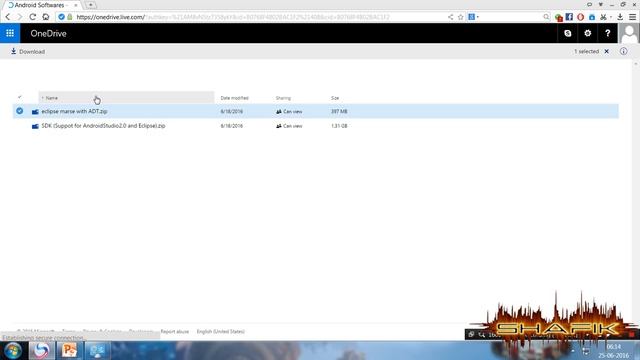Viewport: 640px width, 360px height.
Task: Click the blue camera extension icon
Action: pyautogui.click(x=592, y=17)
